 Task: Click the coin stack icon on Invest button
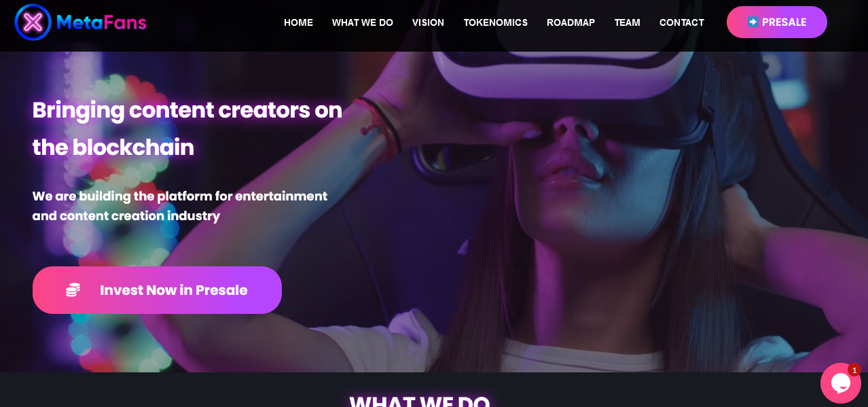(x=73, y=290)
